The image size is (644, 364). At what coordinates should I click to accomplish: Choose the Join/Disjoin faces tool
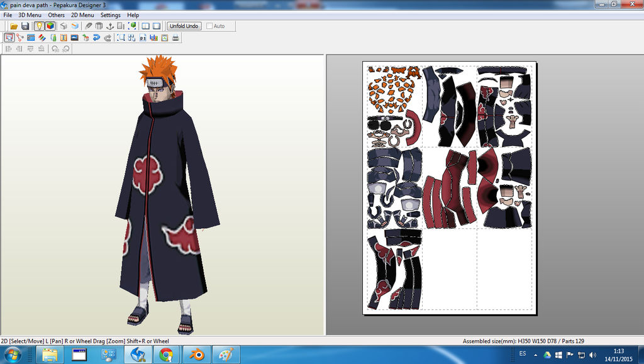coord(20,38)
